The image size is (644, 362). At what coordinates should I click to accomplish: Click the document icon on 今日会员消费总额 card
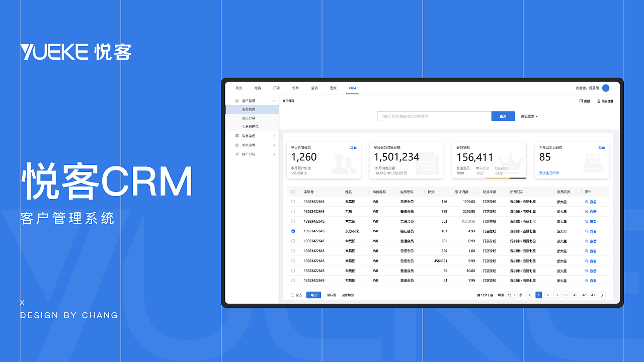point(427,163)
